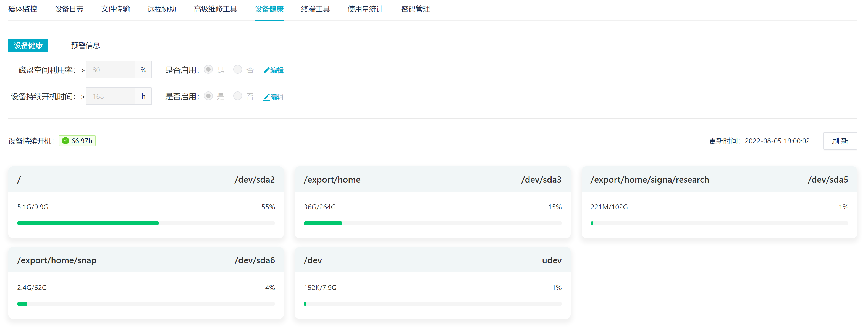Click the /dev/sda2 usage progress bar

(146, 223)
